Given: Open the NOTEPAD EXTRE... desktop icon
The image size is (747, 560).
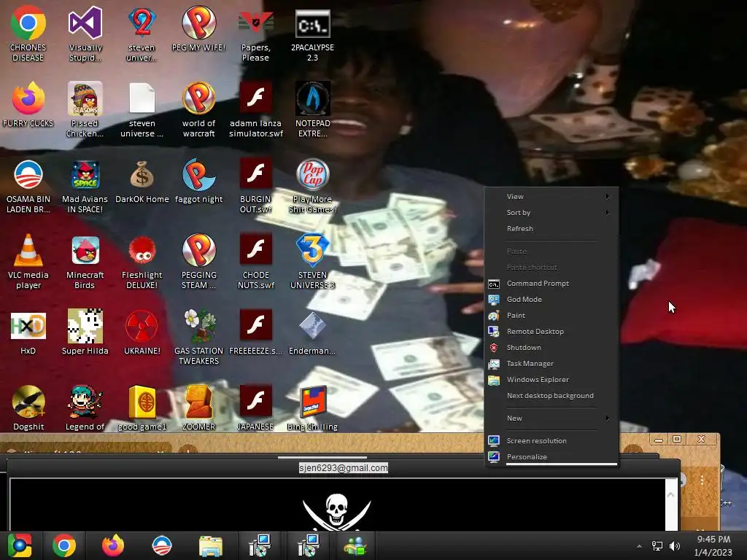Looking at the screenshot, I should [312, 110].
